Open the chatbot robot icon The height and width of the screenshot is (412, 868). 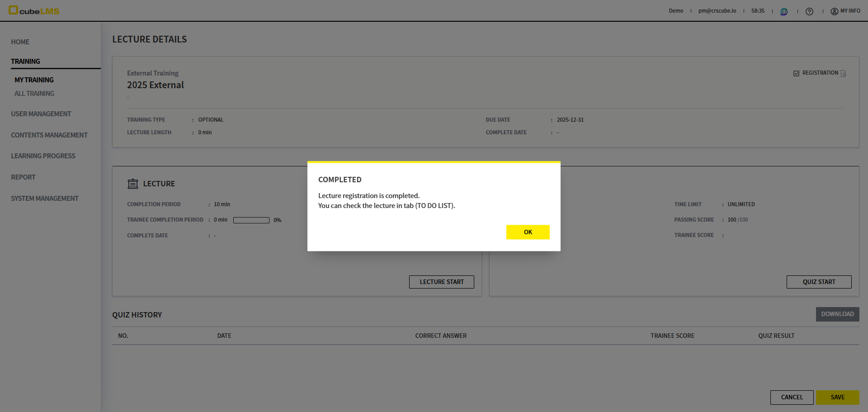pos(784,11)
